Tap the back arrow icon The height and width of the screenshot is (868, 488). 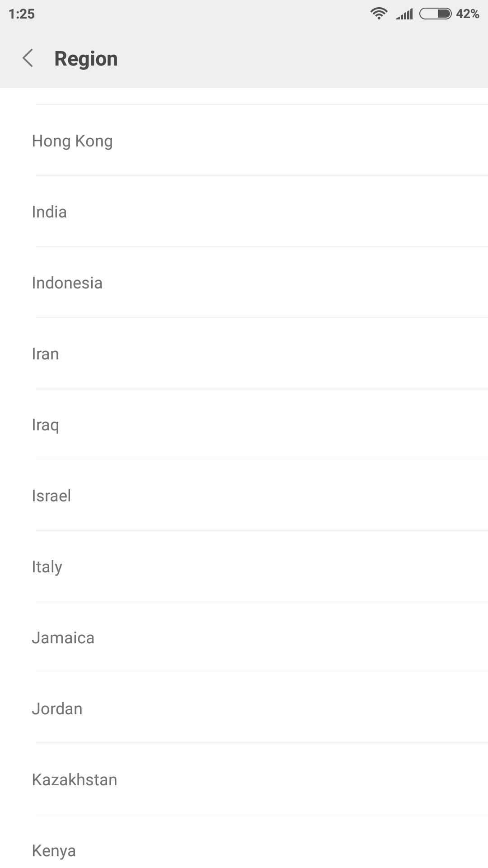point(28,58)
